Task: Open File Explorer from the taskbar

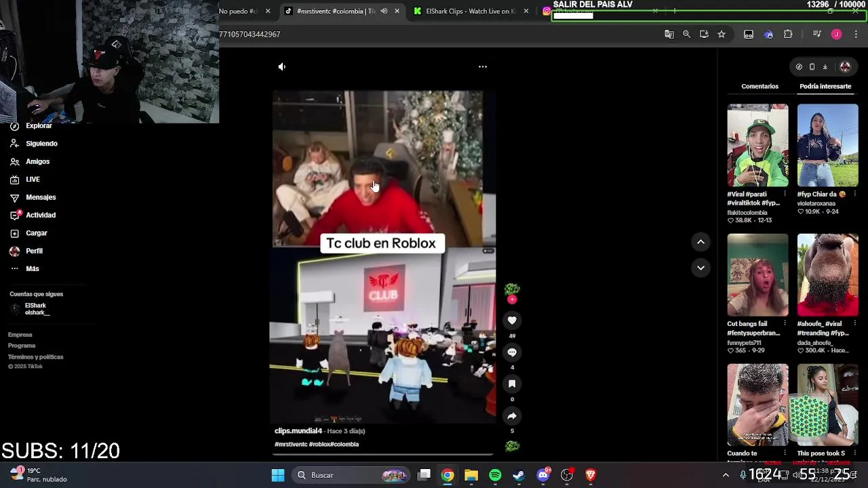Action: [x=471, y=475]
